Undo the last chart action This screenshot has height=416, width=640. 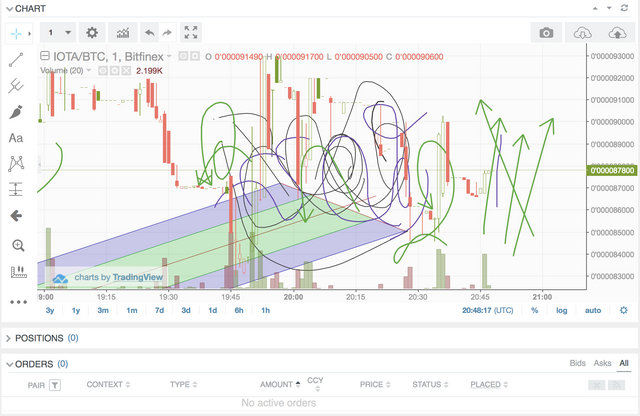coord(149,33)
